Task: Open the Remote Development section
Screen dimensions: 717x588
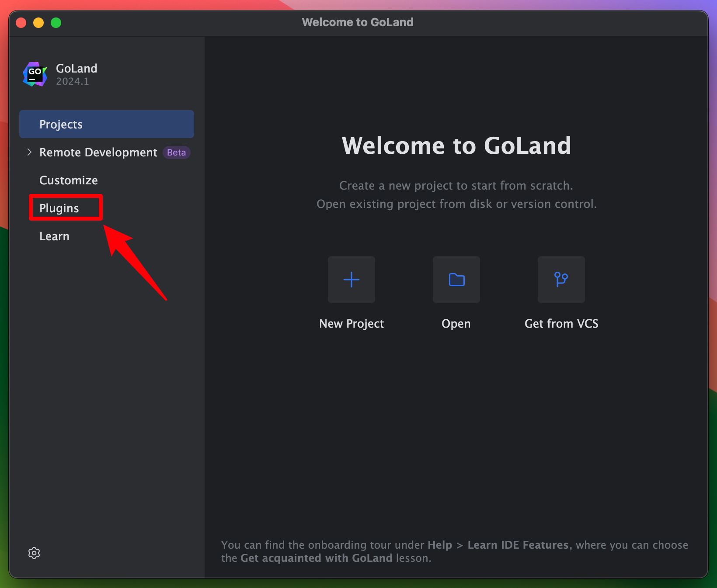Action: click(x=98, y=152)
